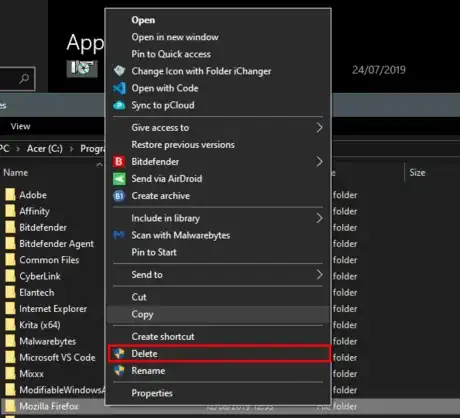The height and width of the screenshot is (418, 460).
Task: Choose Pin to Quick access
Action: (171, 54)
